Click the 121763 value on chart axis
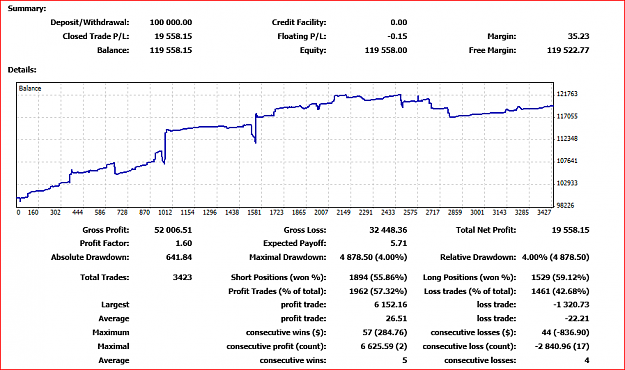The height and width of the screenshot is (370, 625). click(x=567, y=94)
